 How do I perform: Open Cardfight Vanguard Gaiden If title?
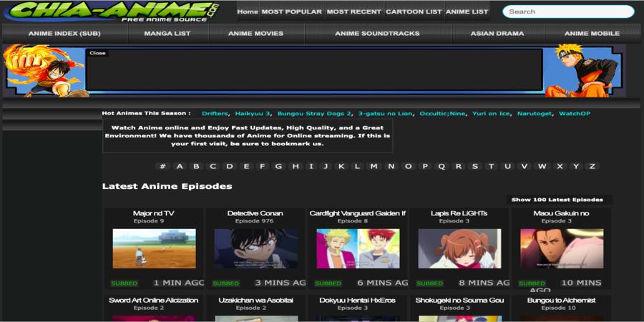[357, 213]
